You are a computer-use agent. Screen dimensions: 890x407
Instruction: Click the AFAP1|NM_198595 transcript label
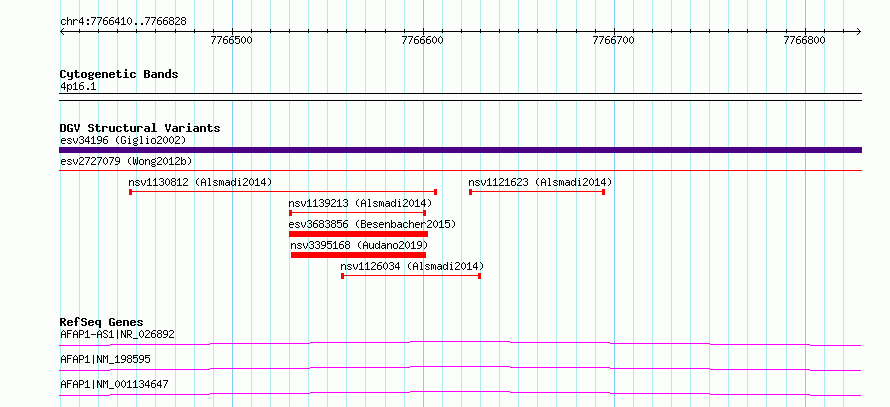point(105,359)
